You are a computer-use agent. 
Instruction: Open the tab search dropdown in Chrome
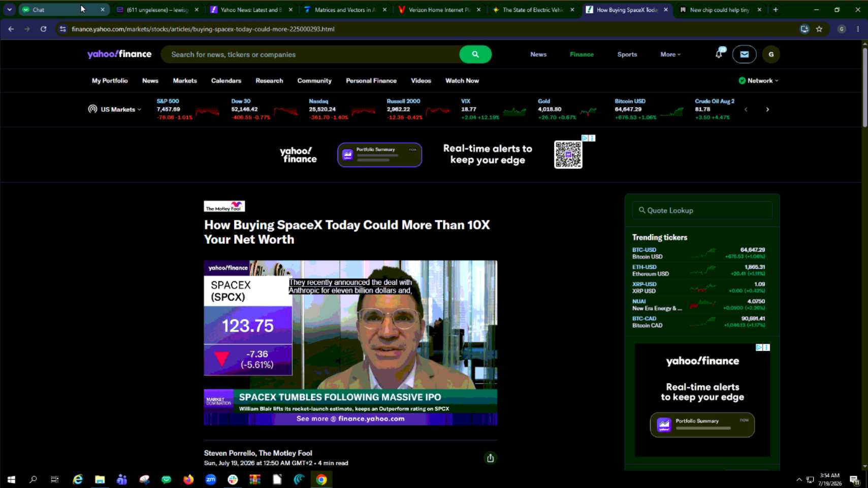pyautogui.click(x=9, y=10)
